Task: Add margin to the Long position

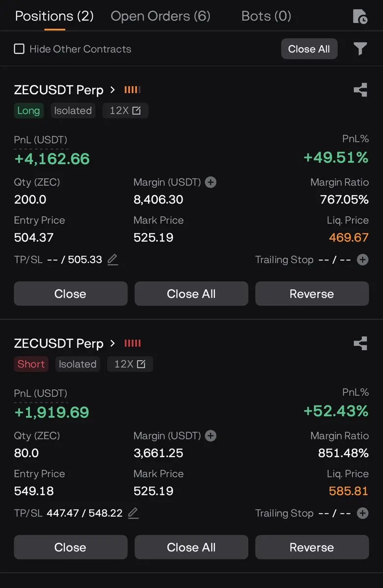Action: click(x=211, y=182)
